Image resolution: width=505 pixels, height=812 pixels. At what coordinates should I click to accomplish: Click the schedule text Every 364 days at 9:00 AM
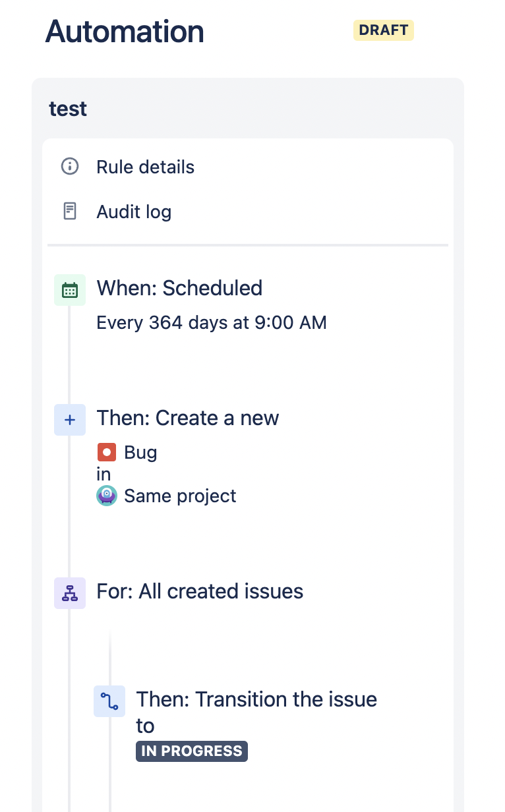(212, 322)
